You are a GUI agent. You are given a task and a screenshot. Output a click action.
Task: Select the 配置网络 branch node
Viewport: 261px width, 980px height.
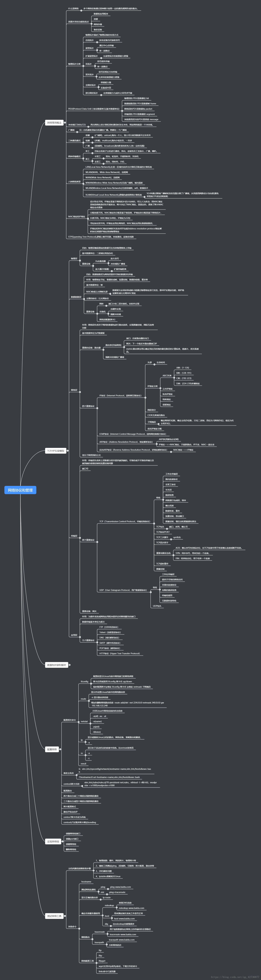[x=52, y=749]
